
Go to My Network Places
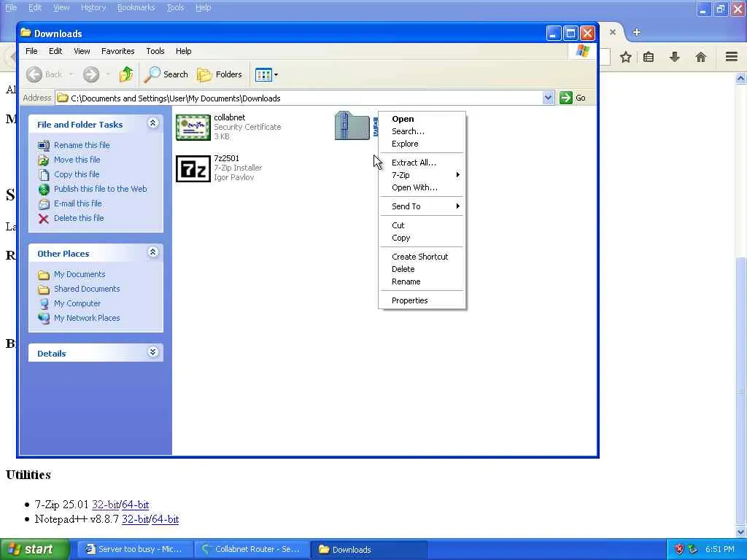(x=87, y=318)
